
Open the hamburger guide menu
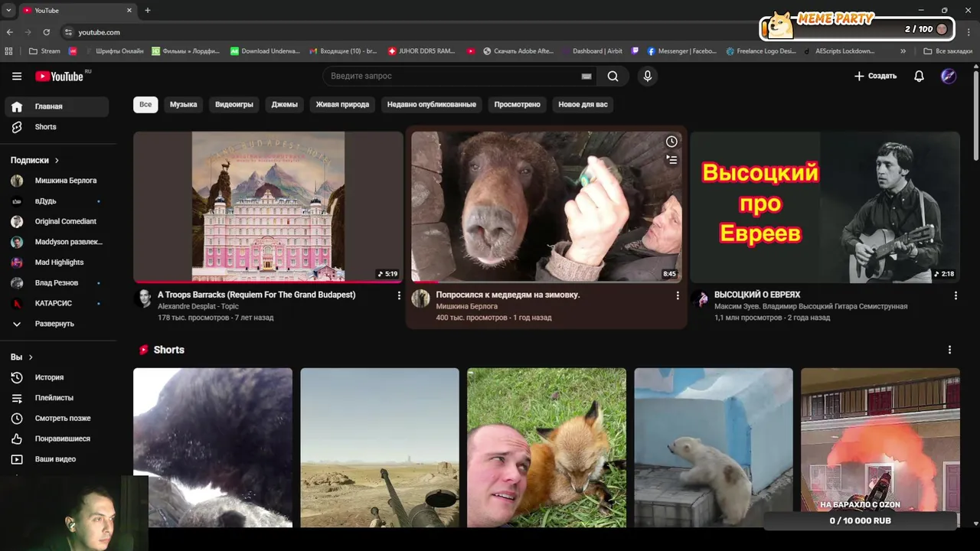point(17,76)
